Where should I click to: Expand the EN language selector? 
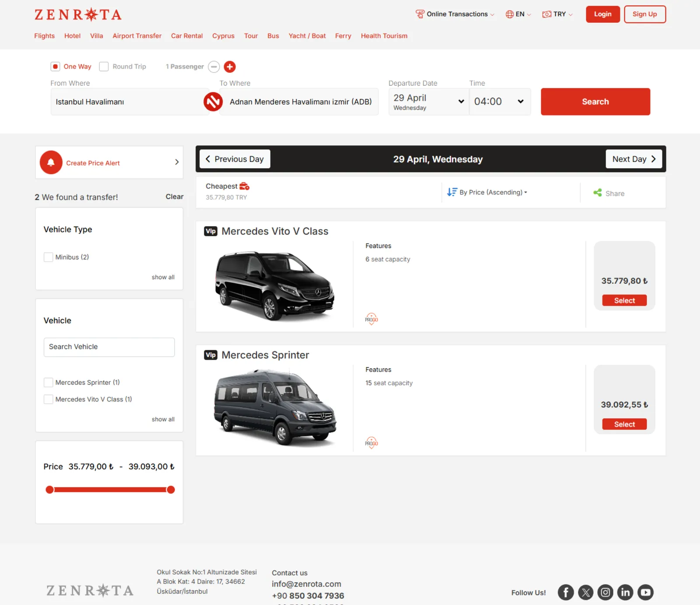tap(518, 14)
